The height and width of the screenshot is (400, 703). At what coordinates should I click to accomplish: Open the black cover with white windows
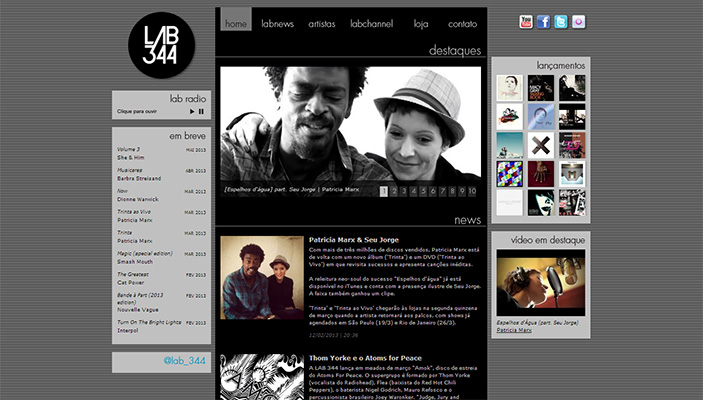572,117
